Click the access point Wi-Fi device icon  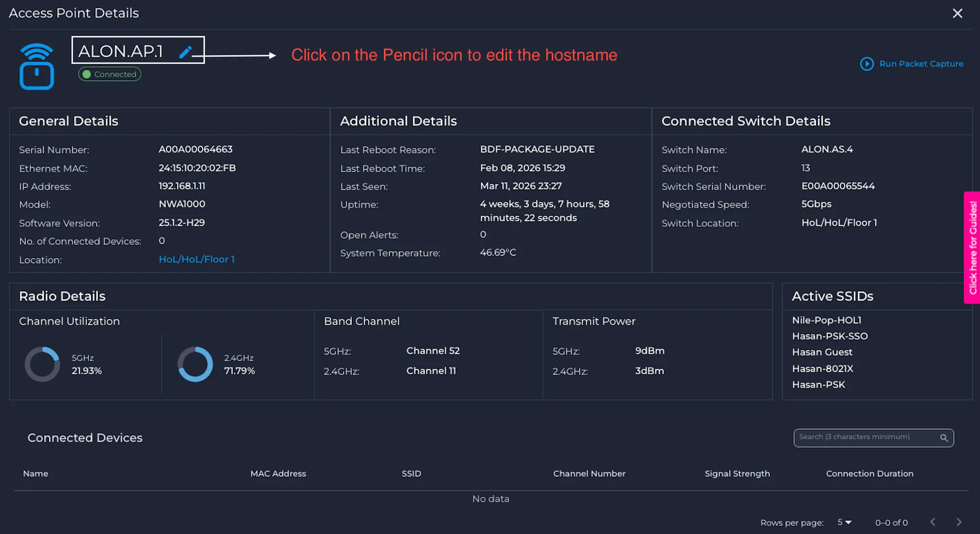point(36,66)
